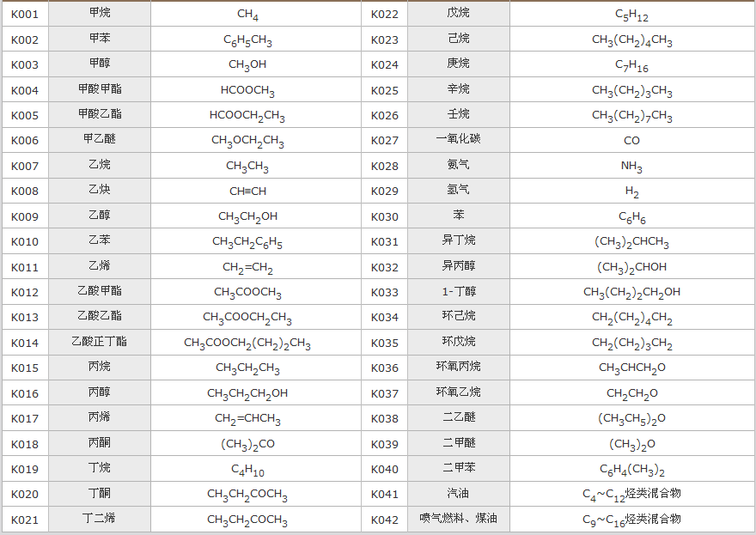Click the 1-丁醇 name cell

coord(459,292)
